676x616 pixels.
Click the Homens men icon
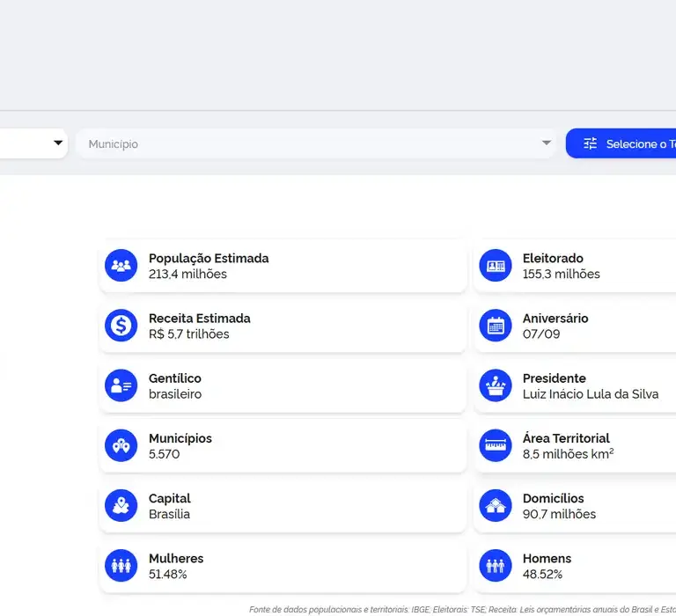(x=496, y=565)
